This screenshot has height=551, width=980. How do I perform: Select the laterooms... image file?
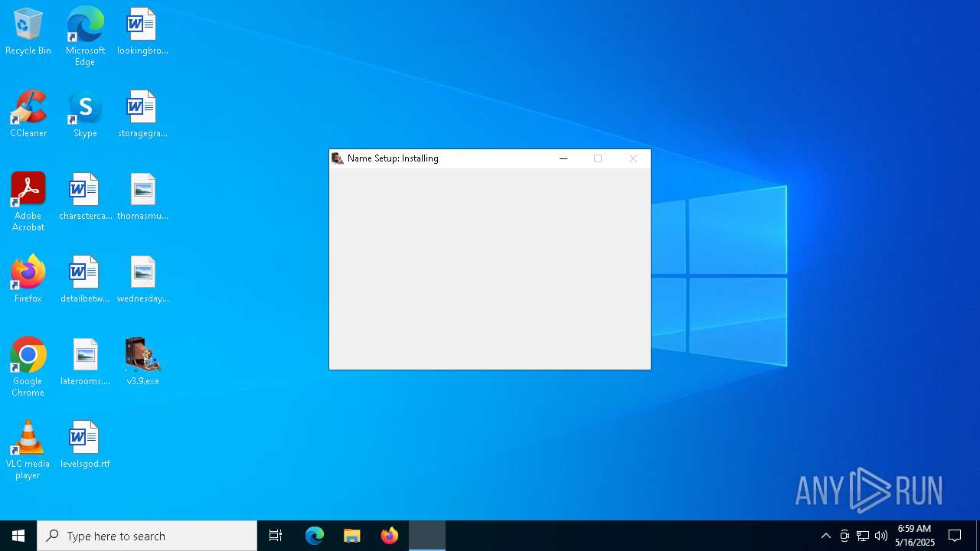(x=85, y=363)
